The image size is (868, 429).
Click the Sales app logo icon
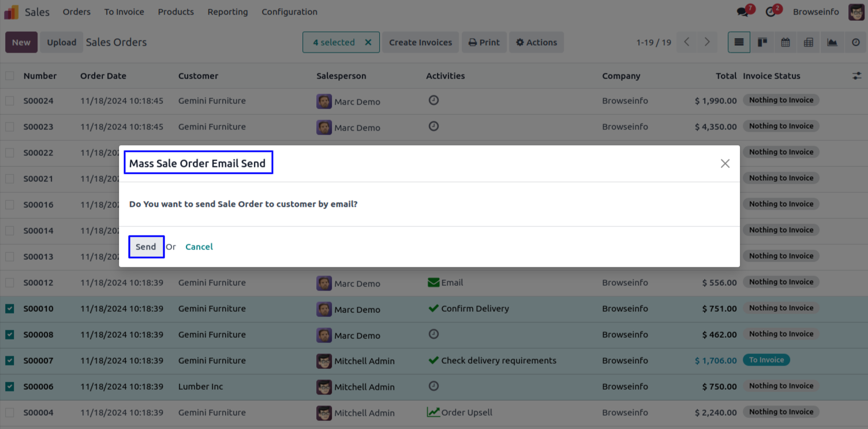(11, 12)
